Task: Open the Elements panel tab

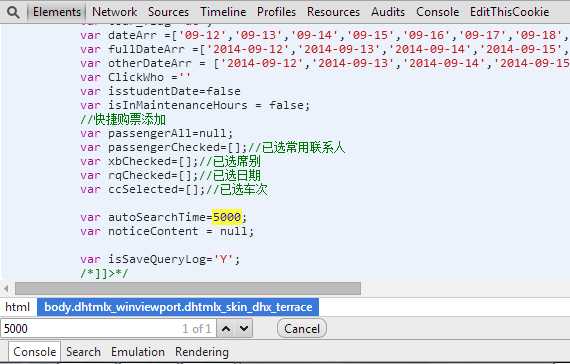Action: [57, 12]
